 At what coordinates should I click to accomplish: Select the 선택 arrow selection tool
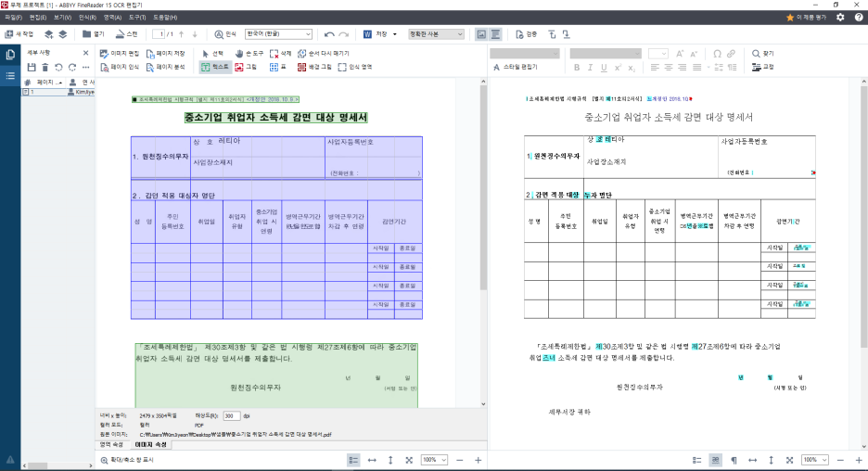tap(213, 54)
